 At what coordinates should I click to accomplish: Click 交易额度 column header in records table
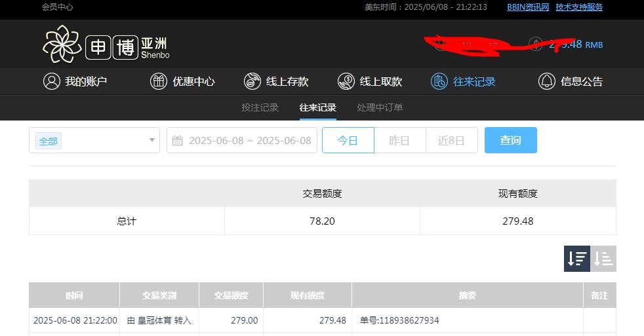(231, 295)
